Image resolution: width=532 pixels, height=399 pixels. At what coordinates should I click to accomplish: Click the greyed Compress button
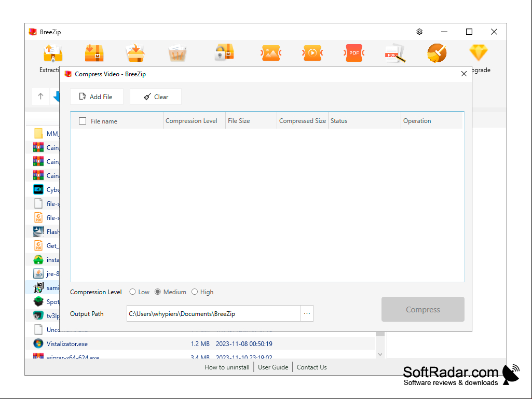coord(423,309)
